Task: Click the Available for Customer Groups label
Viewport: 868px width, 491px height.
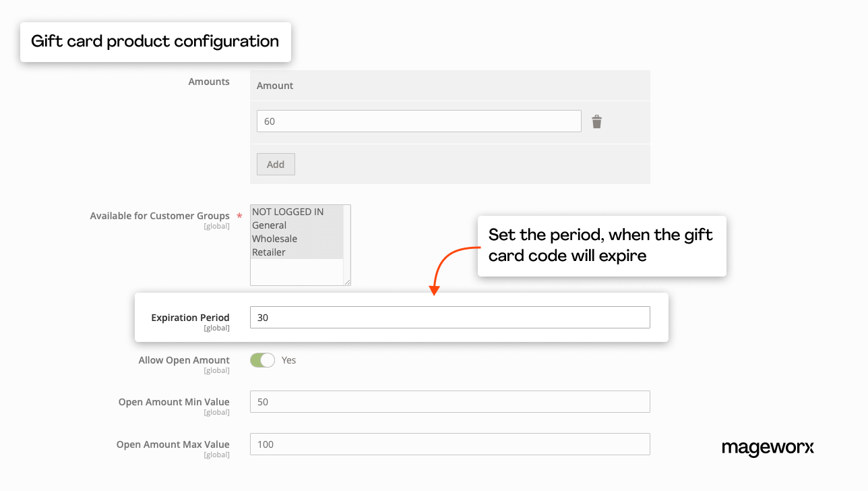Action: (x=160, y=216)
